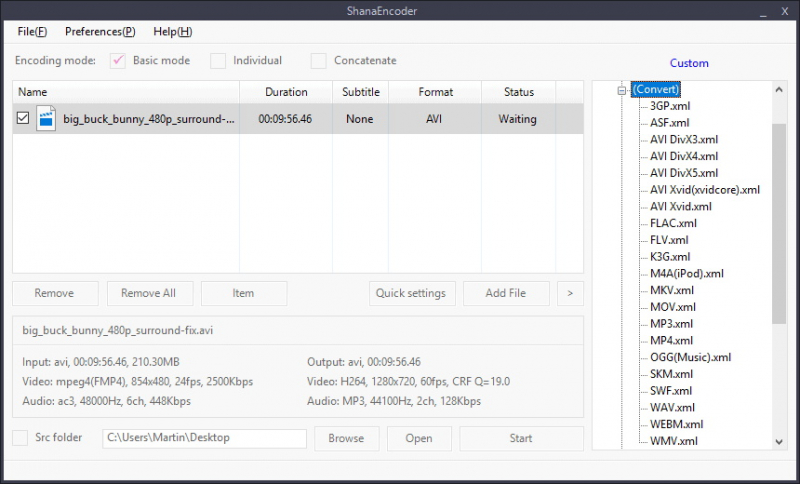
Task: Toggle the Src folder checkbox
Action: [21, 438]
